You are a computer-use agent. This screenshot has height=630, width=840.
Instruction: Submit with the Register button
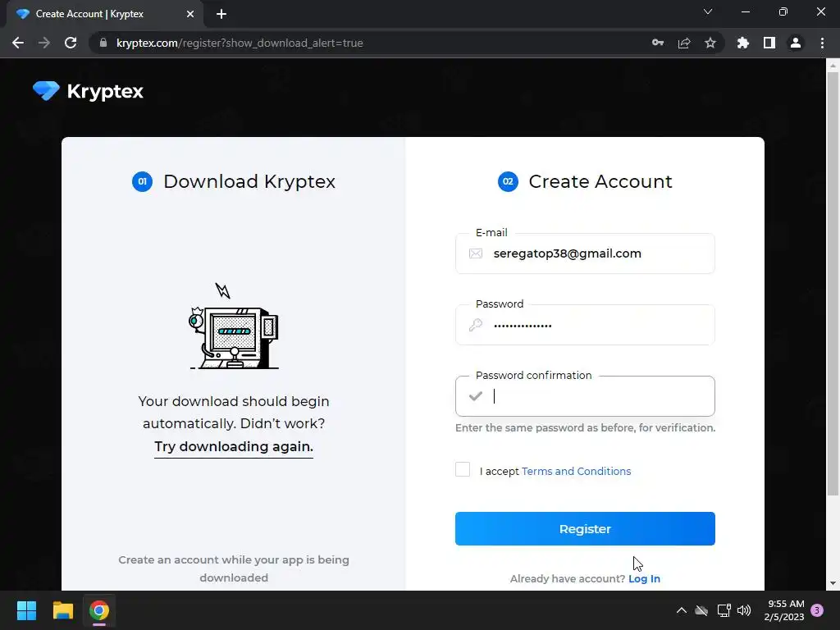585,529
